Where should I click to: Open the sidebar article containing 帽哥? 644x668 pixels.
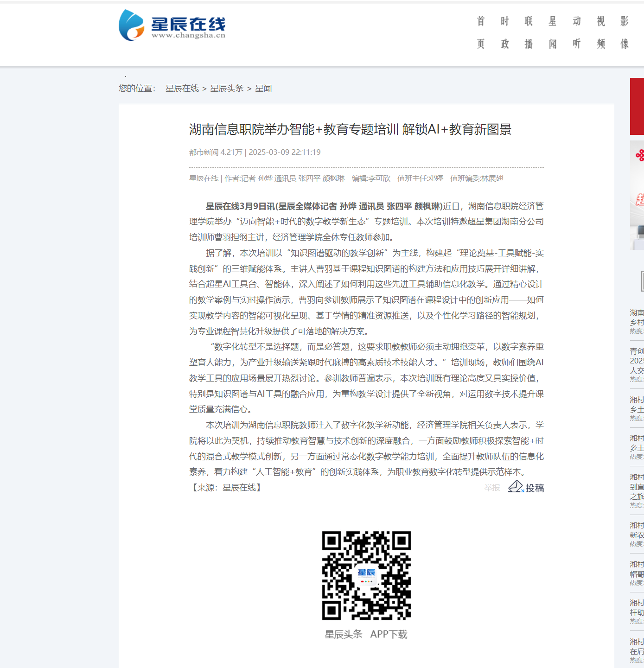(x=637, y=569)
